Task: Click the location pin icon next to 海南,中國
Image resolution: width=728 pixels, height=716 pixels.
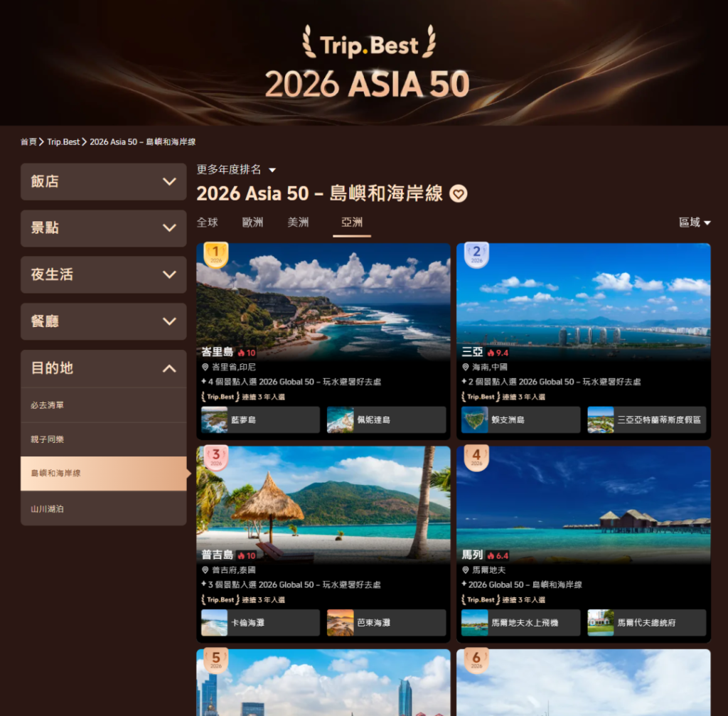Action: (x=466, y=368)
